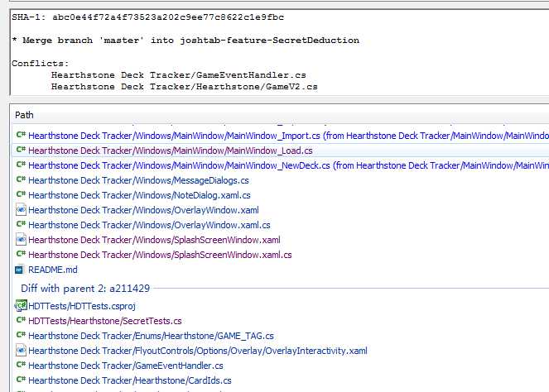Select Windows/SplashScreenWindow.xaml entry
Viewport: 549px width, 392px height.
(x=154, y=240)
